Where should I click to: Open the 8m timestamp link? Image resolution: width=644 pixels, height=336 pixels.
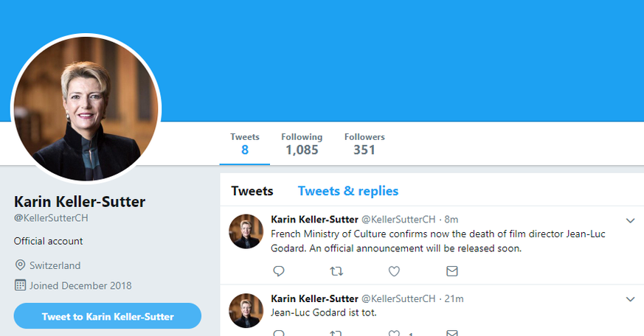[x=451, y=220]
